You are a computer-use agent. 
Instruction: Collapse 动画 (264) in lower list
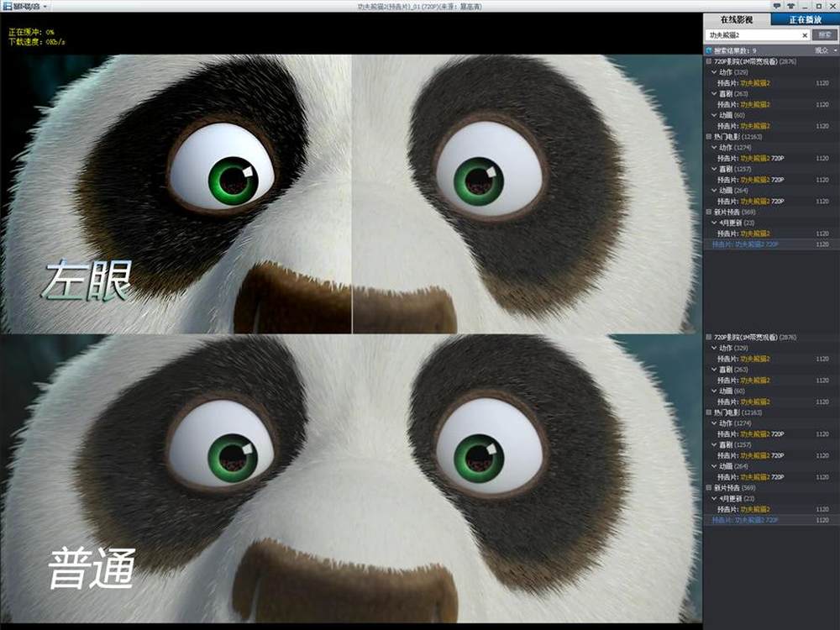click(x=714, y=466)
